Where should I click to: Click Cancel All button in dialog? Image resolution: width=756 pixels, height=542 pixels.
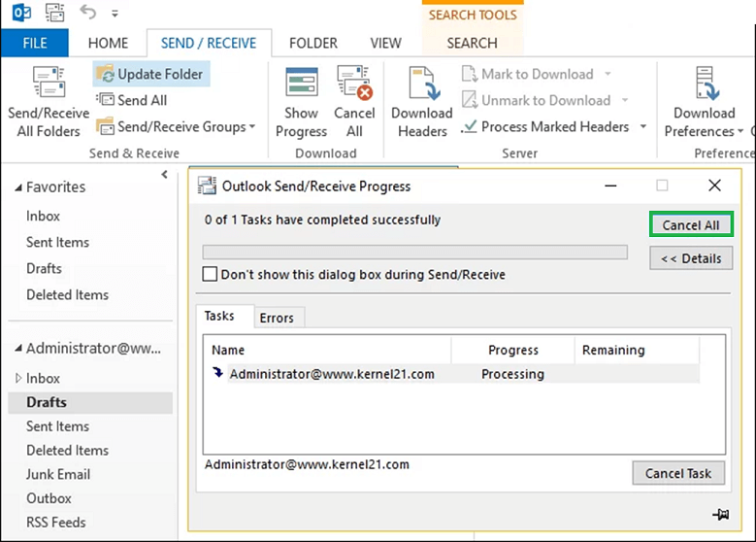click(691, 225)
